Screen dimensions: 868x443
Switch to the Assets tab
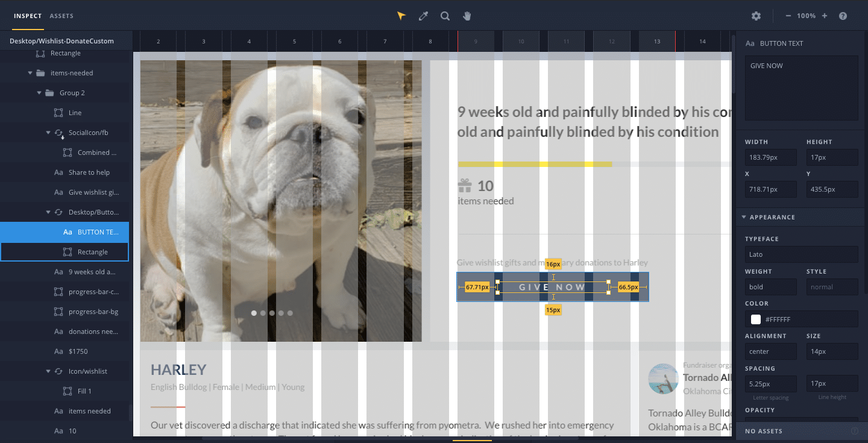coord(61,16)
